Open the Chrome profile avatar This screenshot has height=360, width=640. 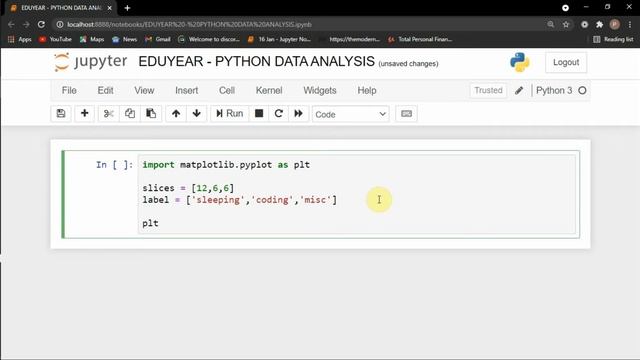pyautogui.click(x=615, y=24)
